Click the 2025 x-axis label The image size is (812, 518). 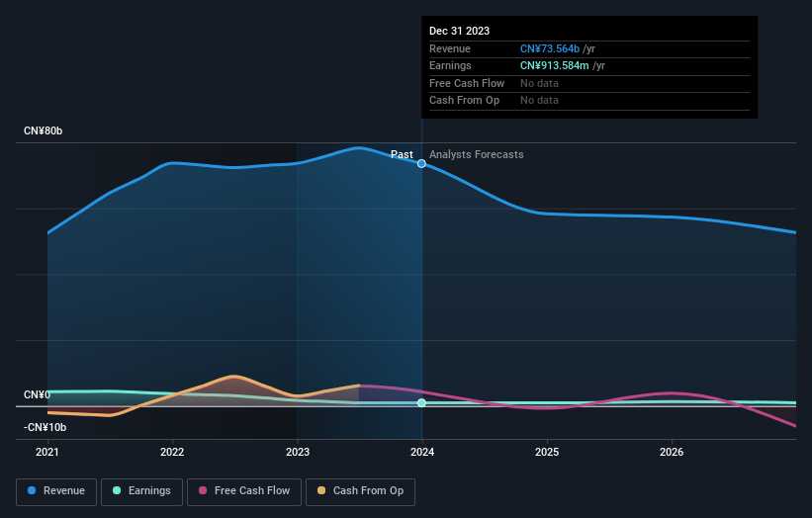547,452
